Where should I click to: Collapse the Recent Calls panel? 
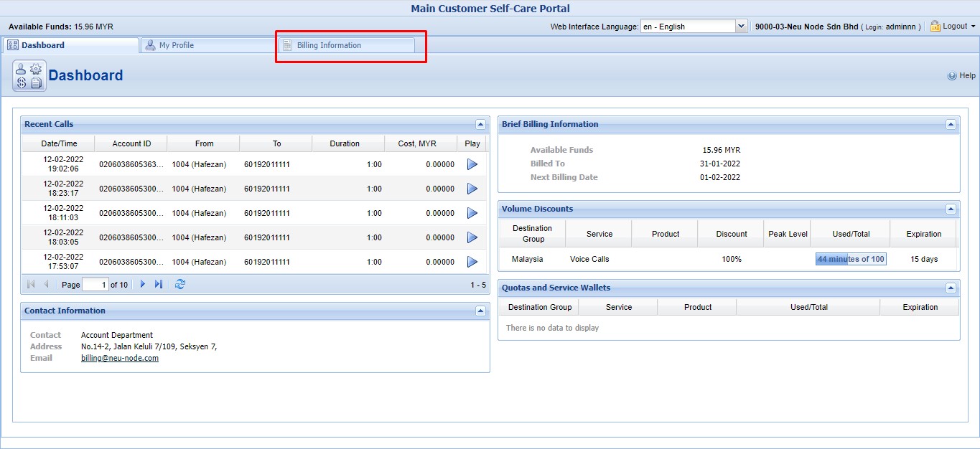click(x=480, y=125)
